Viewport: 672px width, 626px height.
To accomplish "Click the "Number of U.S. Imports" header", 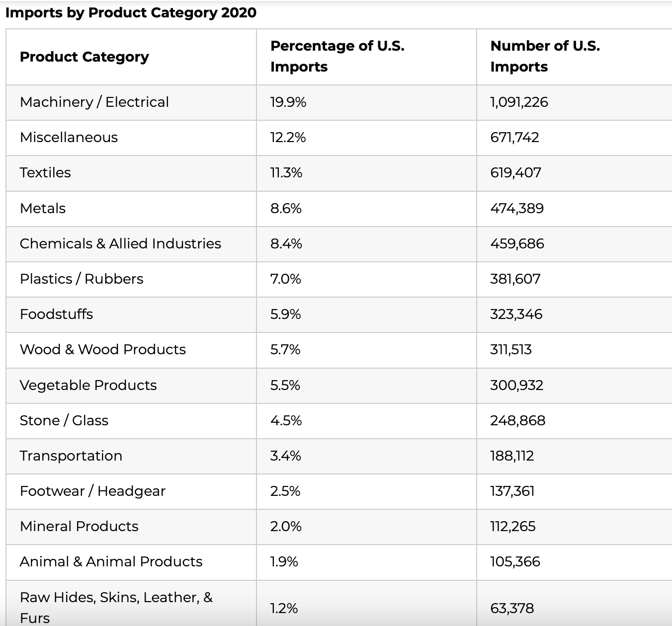I will (x=545, y=56).
